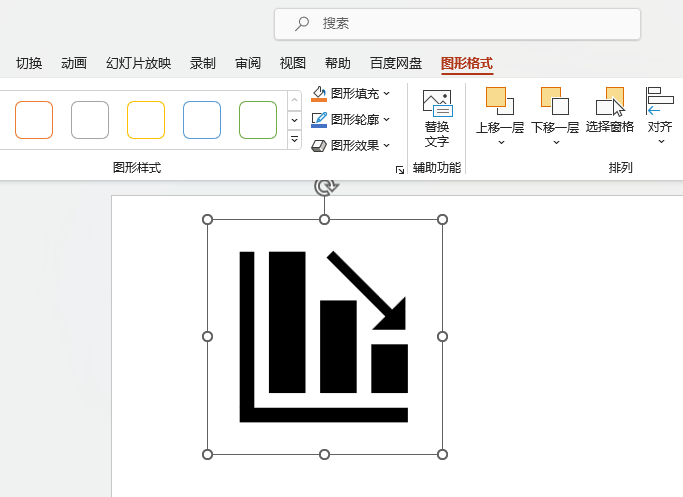Expand the 对齐 dropdown arrow
683x497 pixels.
pyautogui.click(x=661, y=142)
